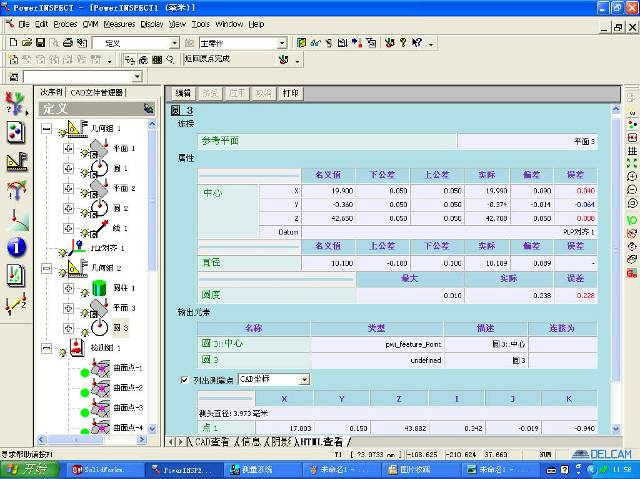The height and width of the screenshot is (479, 640).
Task: Click the help question mark toolbar icon
Action: click(403, 42)
